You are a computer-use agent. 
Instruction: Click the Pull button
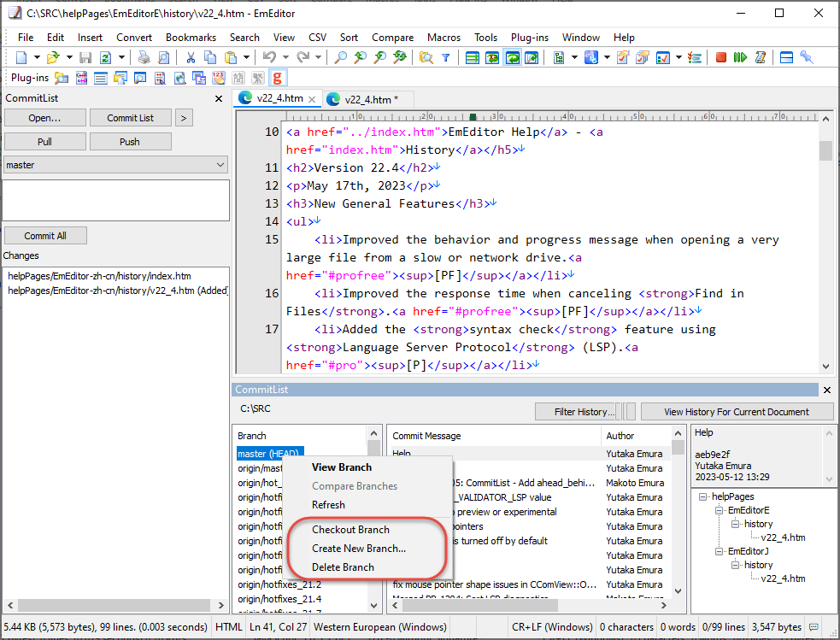click(x=45, y=142)
